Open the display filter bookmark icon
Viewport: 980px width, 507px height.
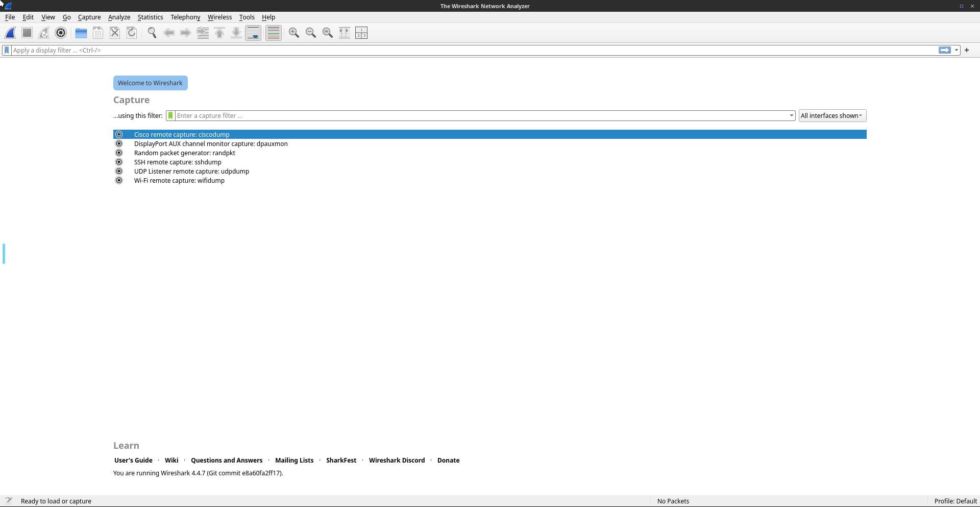click(x=7, y=51)
